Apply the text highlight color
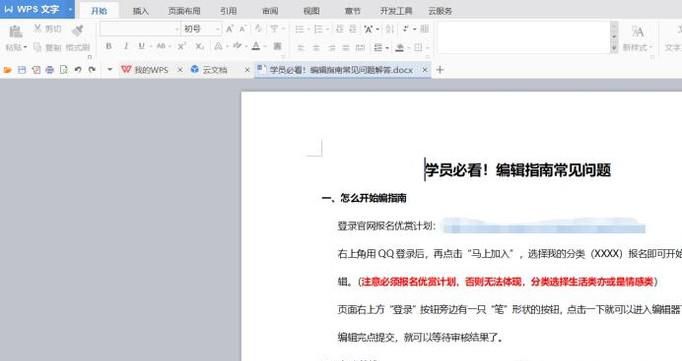 click(237, 46)
